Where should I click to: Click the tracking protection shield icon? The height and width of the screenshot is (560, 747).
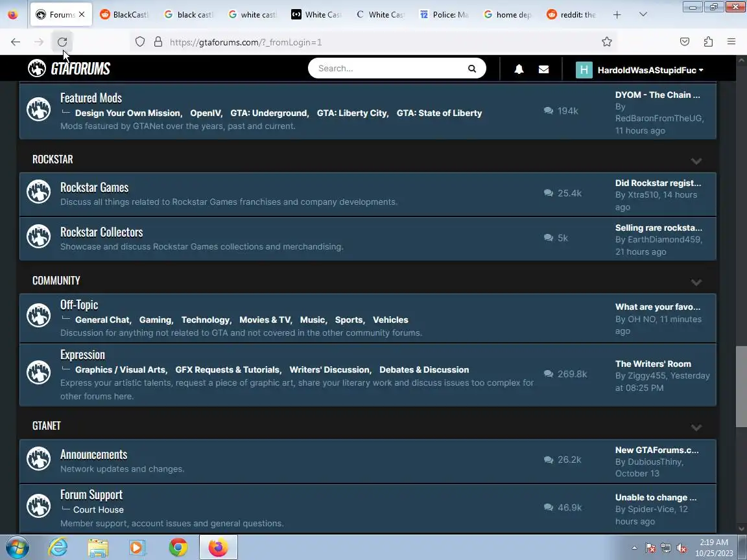pos(139,42)
